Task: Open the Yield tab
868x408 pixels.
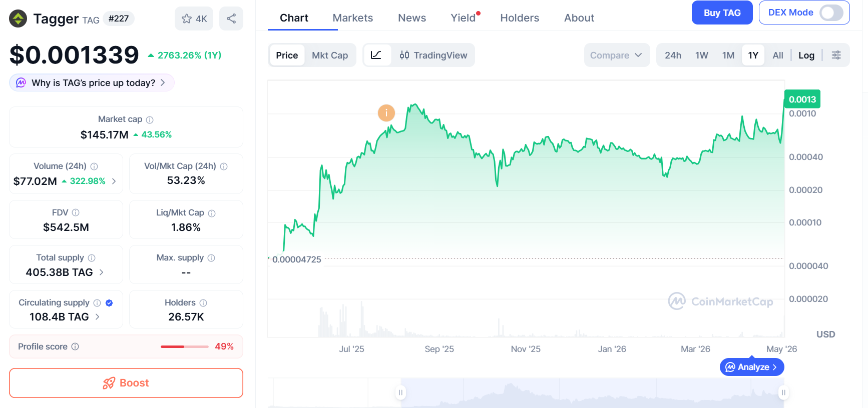Action: pos(464,18)
